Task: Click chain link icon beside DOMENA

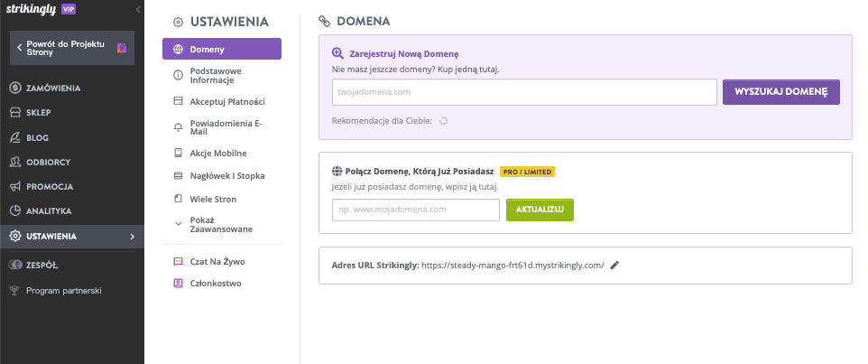Action: pos(324,22)
